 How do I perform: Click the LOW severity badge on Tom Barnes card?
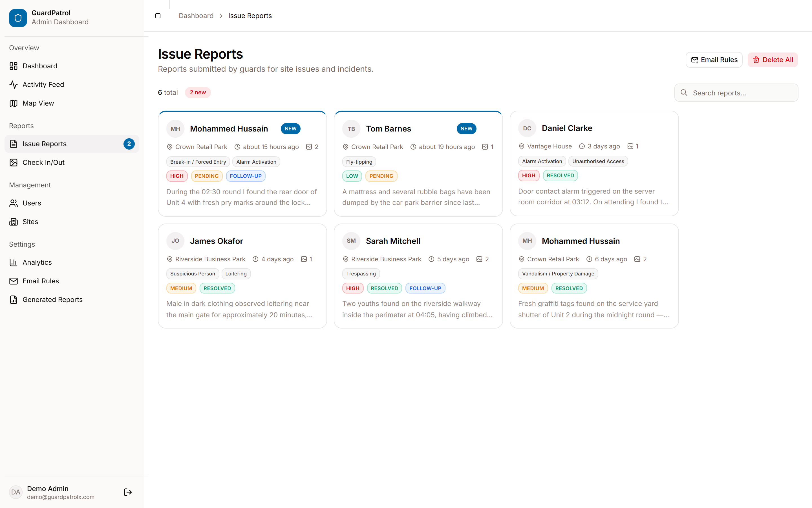352,176
